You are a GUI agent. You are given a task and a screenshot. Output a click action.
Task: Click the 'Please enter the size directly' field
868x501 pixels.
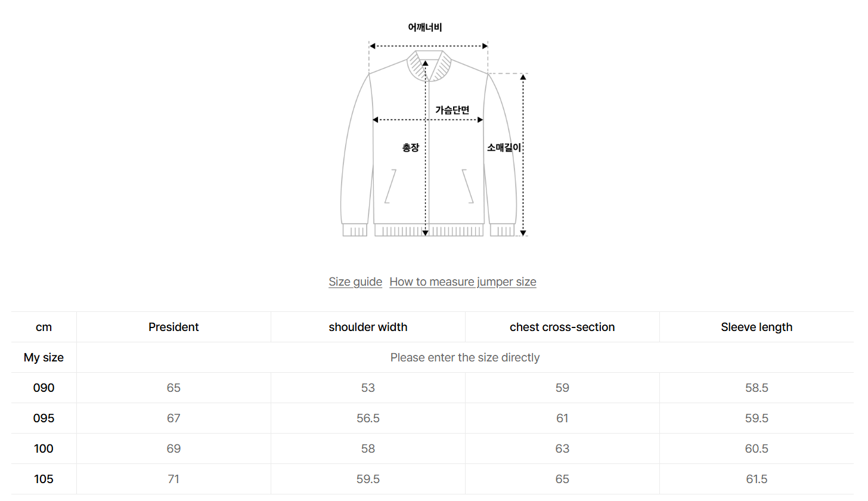(465, 358)
